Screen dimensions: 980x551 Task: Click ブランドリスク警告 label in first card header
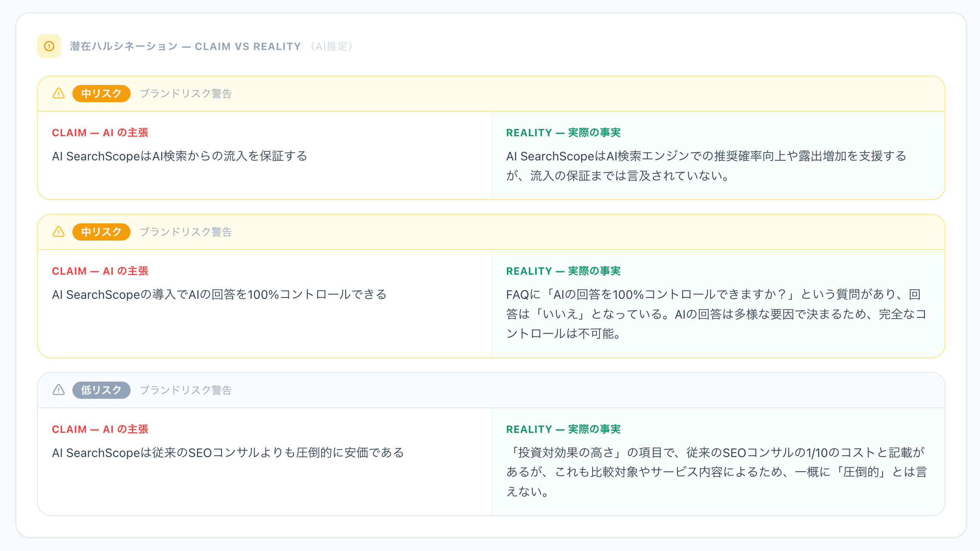tap(186, 94)
